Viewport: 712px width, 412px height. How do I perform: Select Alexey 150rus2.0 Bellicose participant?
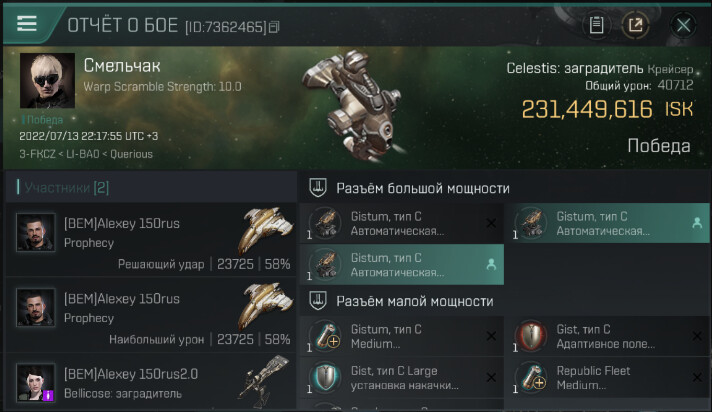tap(150, 383)
